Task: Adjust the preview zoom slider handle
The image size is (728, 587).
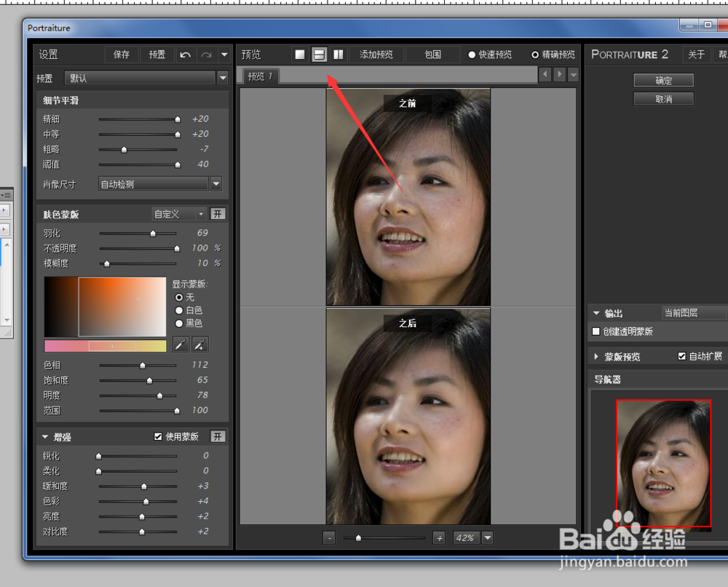Action: (x=358, y=538)
